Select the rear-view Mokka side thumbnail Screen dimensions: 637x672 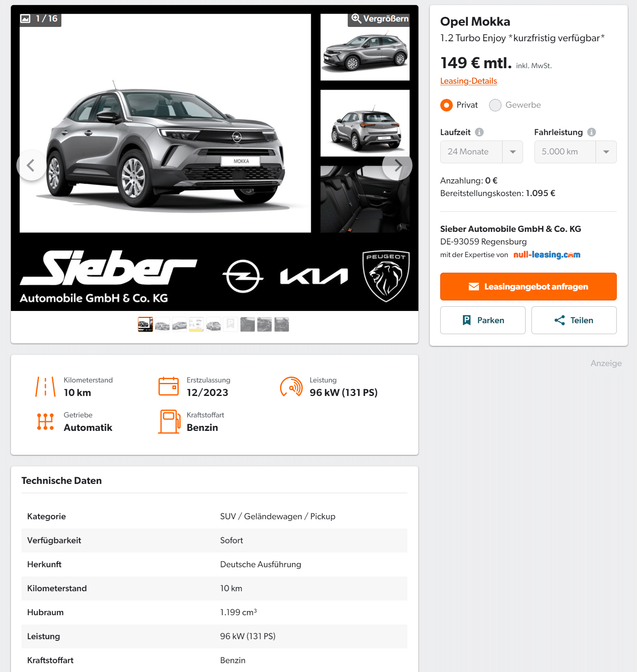point(365,123)
